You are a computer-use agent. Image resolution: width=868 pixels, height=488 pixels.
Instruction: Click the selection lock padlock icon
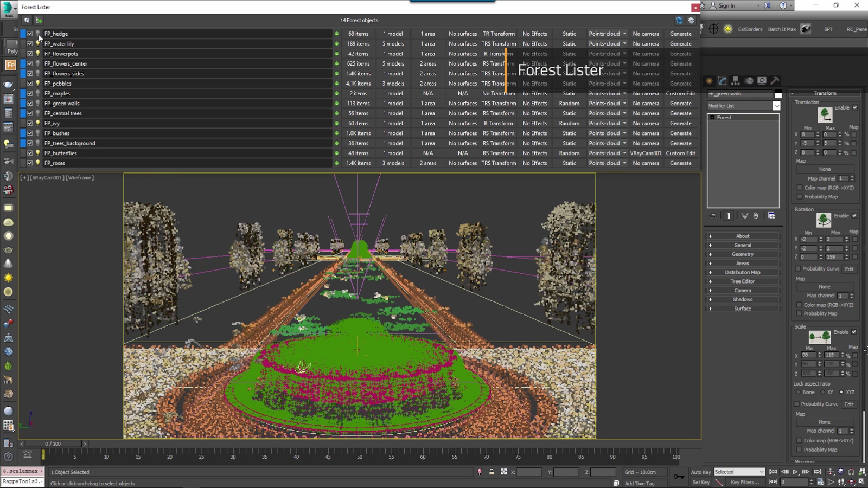(492, 472)
